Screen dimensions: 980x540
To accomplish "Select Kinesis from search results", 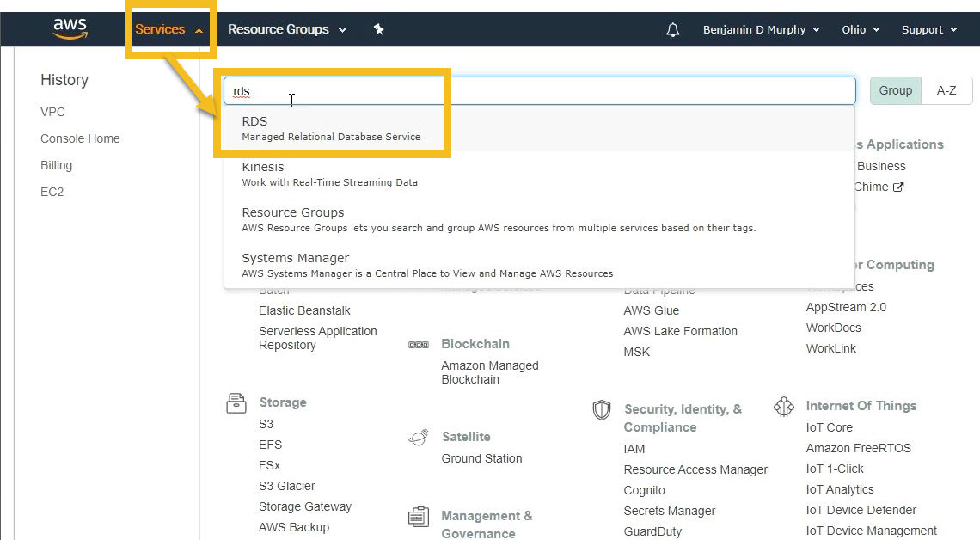I will pos(539,174).
